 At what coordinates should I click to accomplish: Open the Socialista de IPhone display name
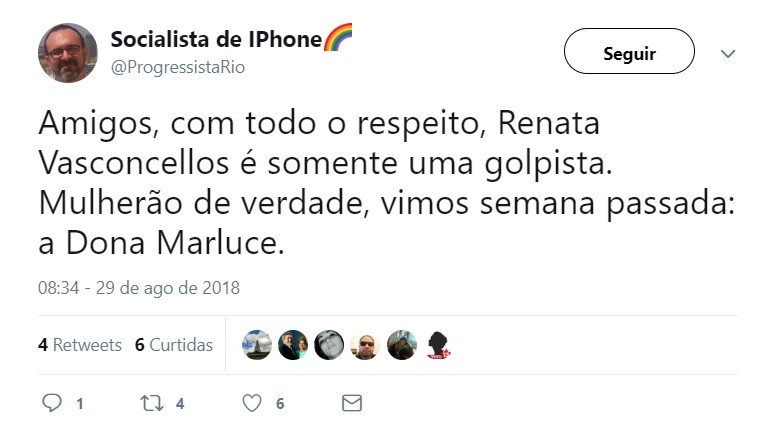[216, 40]
